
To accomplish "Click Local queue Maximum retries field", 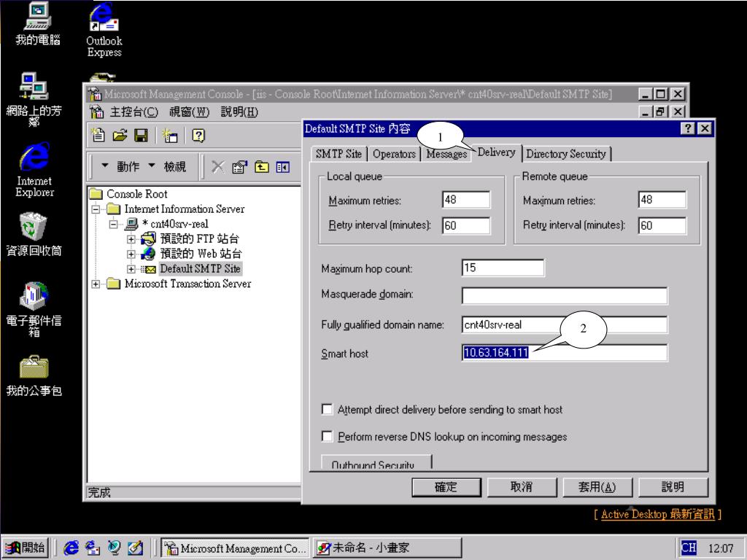I will pos(466,200).
